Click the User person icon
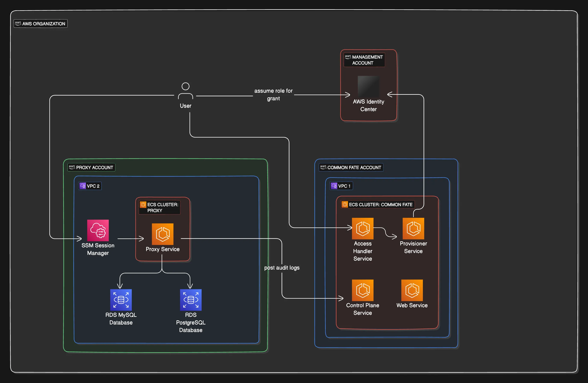 coord(185,91)
